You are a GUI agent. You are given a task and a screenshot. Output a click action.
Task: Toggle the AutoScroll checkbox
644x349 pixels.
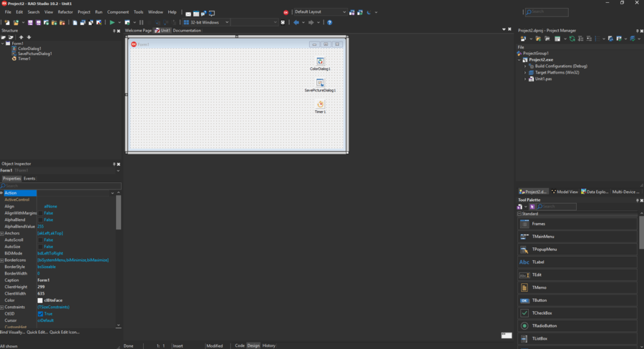point(40,240)
